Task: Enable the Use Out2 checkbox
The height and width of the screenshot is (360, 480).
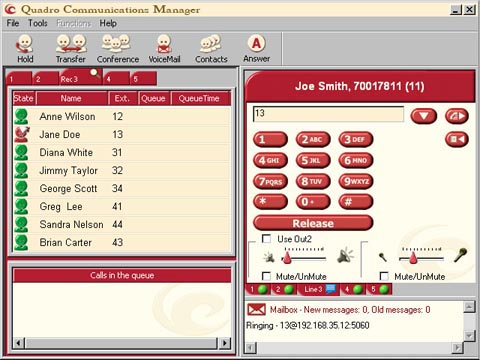Action: [266, 238]
